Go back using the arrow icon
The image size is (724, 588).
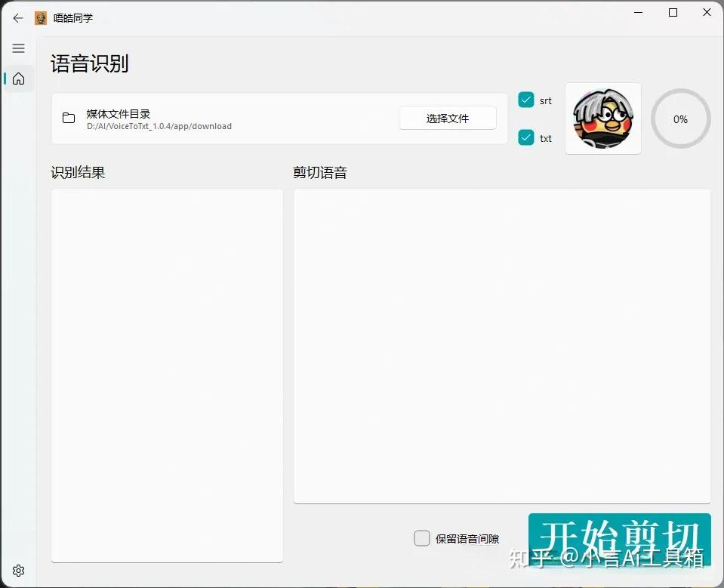pyautogui.click(x=18, y=18)
